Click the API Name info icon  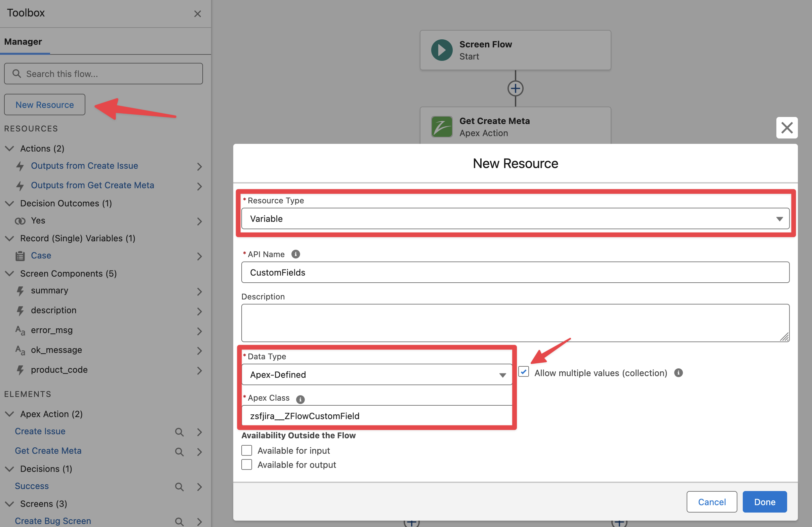pos(295,254)
